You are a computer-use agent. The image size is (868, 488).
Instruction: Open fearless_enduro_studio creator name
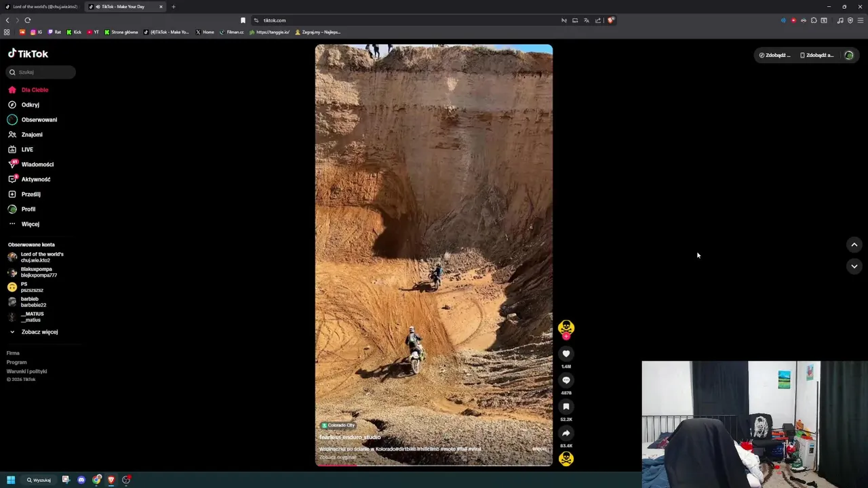(x=350, y=437)
